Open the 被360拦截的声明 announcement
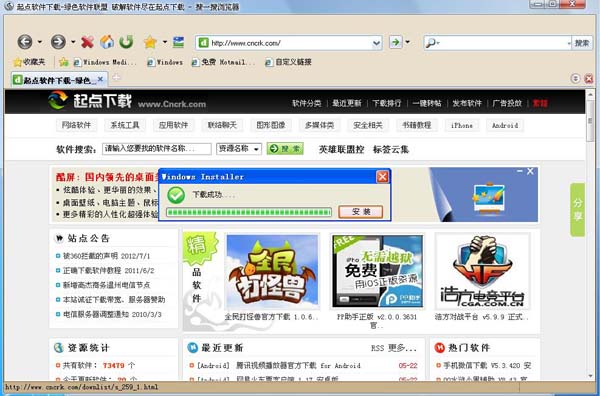This screenshot has height=396, width=600. point(107,256)
